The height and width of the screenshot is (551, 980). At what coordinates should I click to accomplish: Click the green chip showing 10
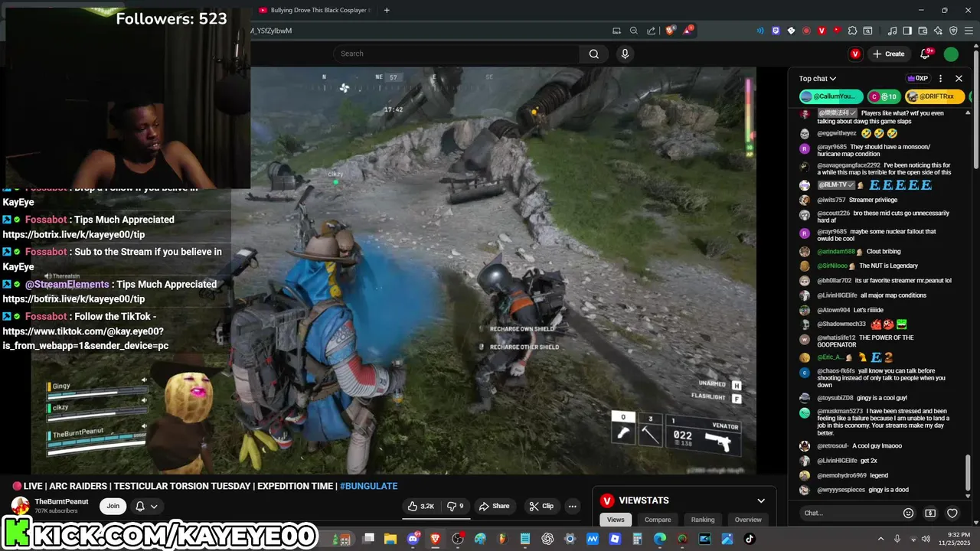point(884,96)
